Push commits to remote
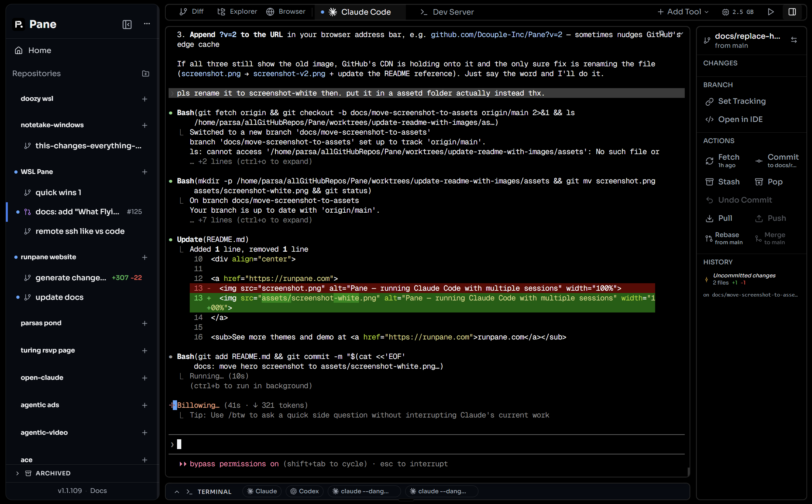Image resolution: width=812 pixels, height=504 pixels. (770, 218)
